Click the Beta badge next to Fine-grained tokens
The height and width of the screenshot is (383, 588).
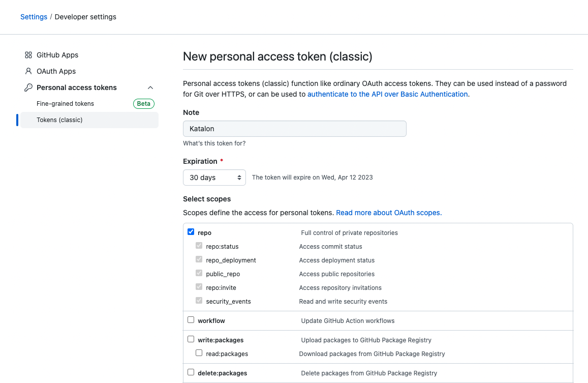(x=144, y=104)
